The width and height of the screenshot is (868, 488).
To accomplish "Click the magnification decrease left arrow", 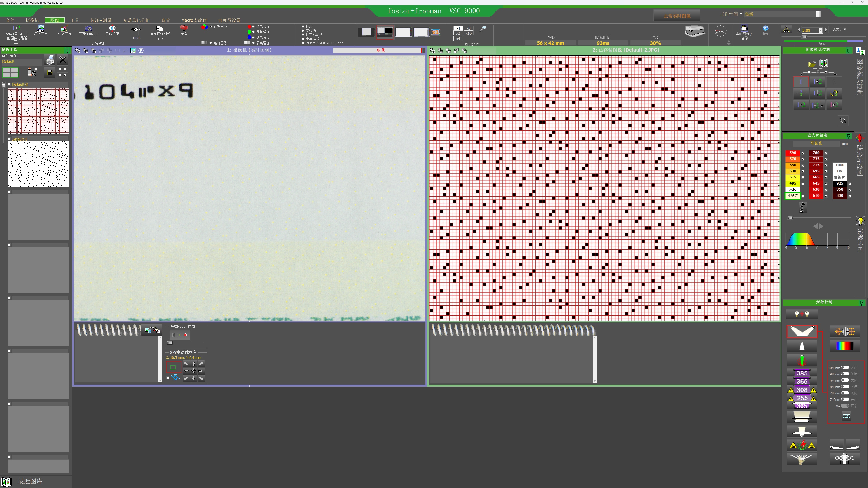I will [799, 30].
